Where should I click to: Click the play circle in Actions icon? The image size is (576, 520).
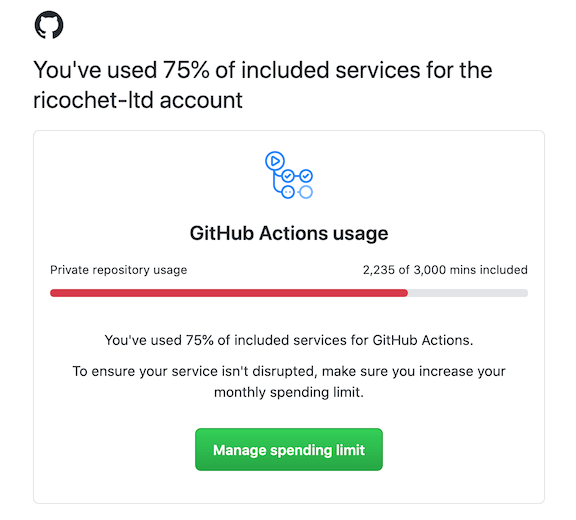tap(275, 161)
